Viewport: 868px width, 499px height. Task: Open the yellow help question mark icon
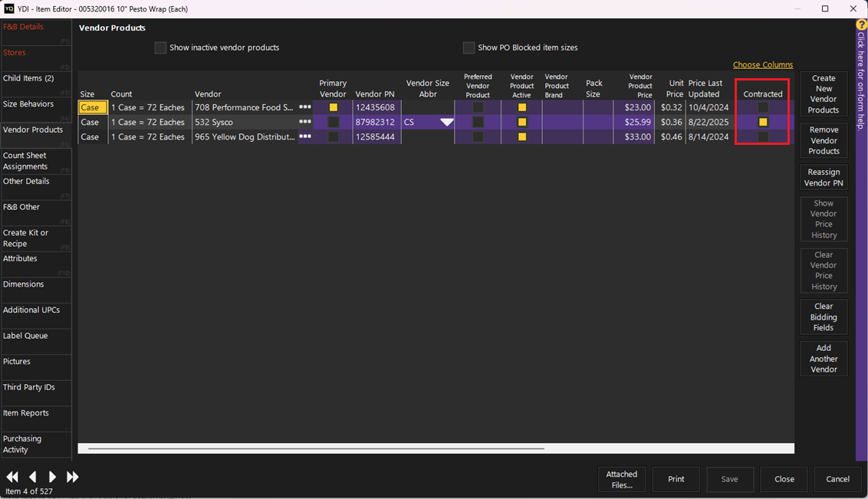point(861,25)
